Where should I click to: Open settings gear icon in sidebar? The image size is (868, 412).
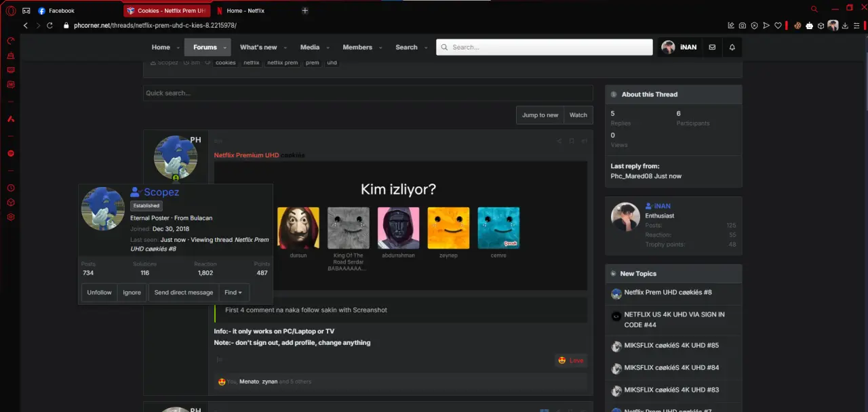(x=11, y=217)
